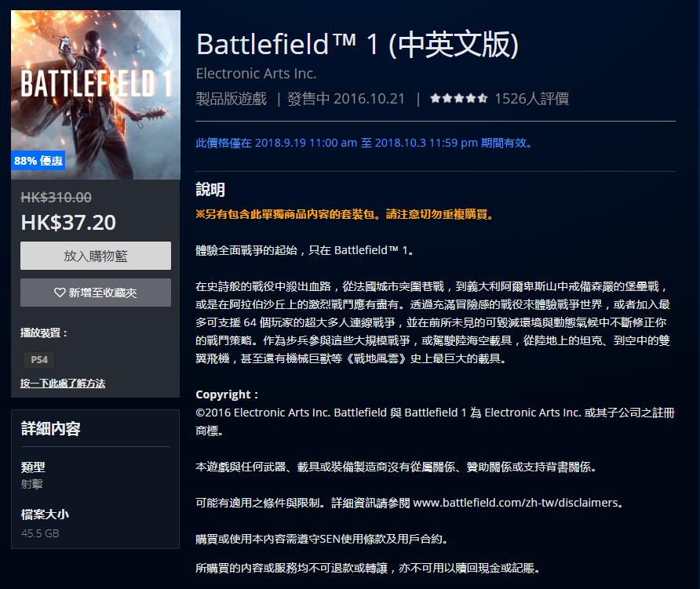700x589 pixels.
Task: Open the Battlefield 1 cover image
Action: (x=96, y=86)
